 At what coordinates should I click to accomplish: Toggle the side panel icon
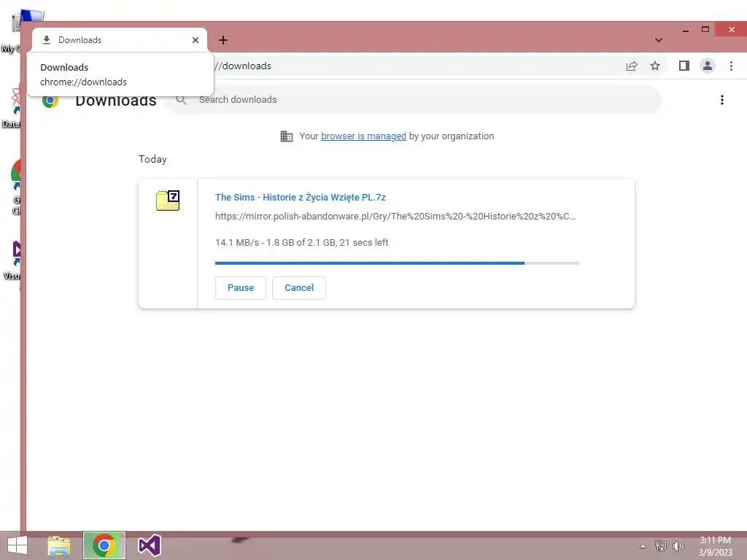684,66
